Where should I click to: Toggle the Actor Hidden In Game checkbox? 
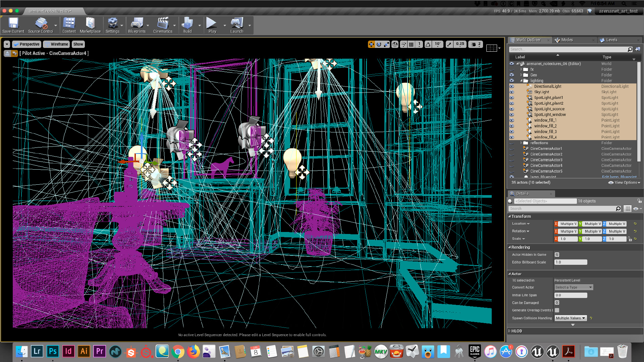557,255
